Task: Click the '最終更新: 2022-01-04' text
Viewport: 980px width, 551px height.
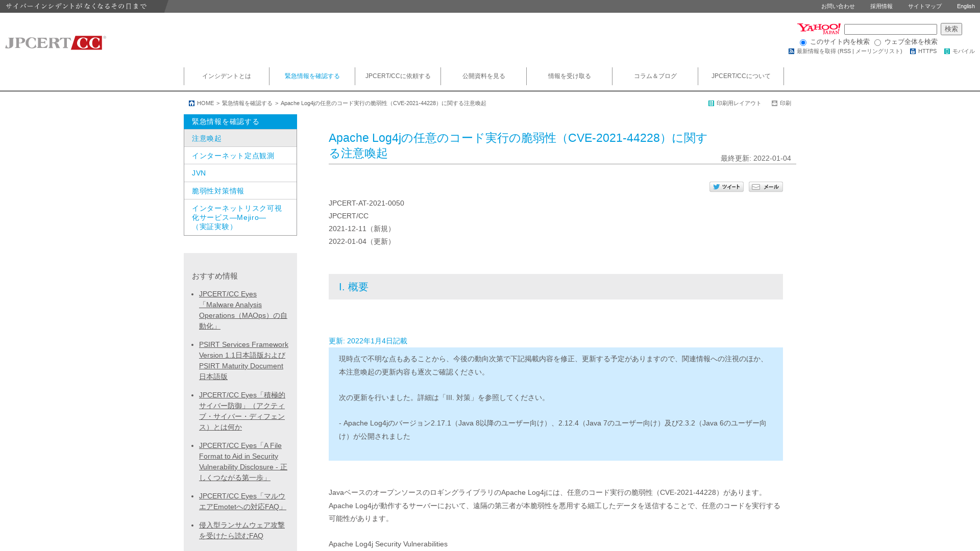Action: tap(756, 159)
